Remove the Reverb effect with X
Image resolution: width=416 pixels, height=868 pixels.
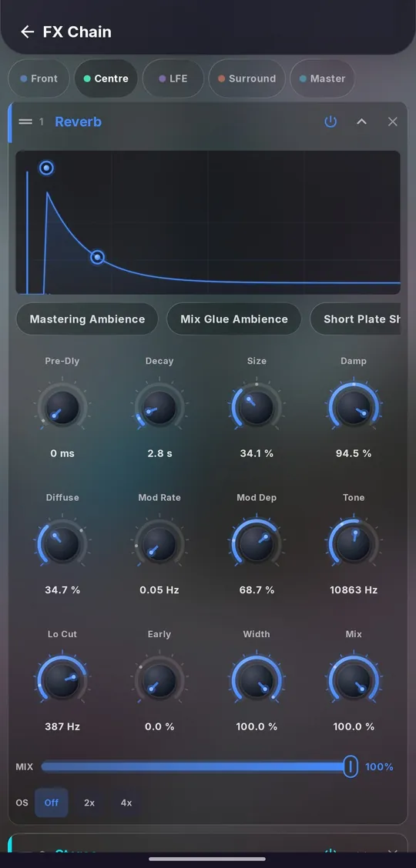pos(393,122)
